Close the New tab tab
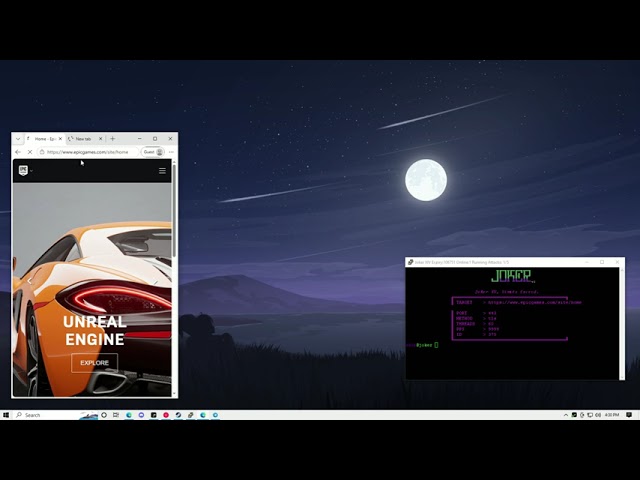640x480 pixels. pos(101,139)
